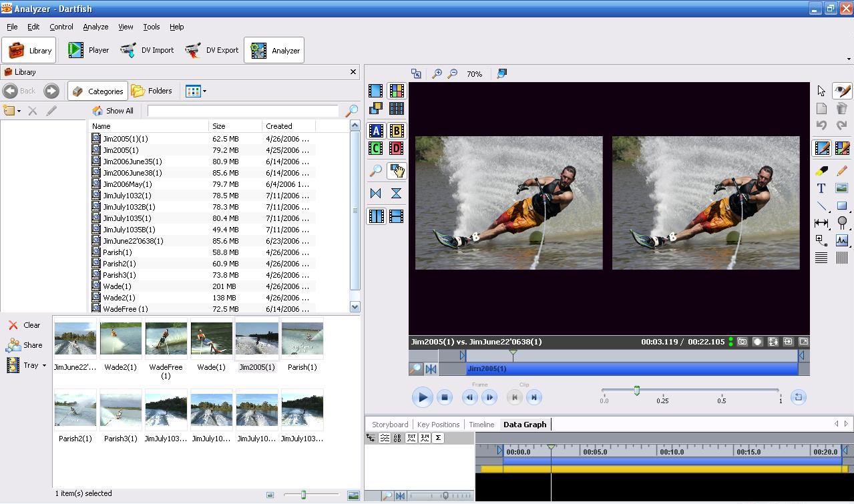Switch to the Key Positions tab
Image resolution: width=854 pixels, height=504 pixels.
(x=438, y=425)
